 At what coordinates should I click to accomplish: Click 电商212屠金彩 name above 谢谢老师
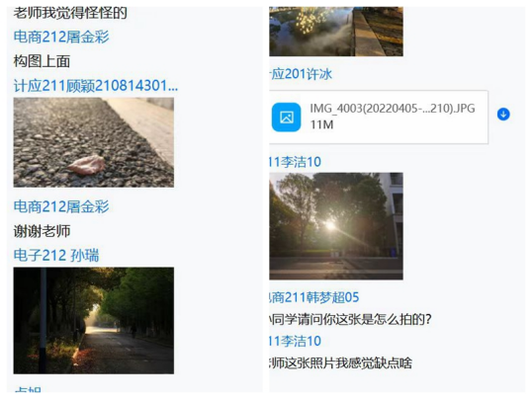61,206
